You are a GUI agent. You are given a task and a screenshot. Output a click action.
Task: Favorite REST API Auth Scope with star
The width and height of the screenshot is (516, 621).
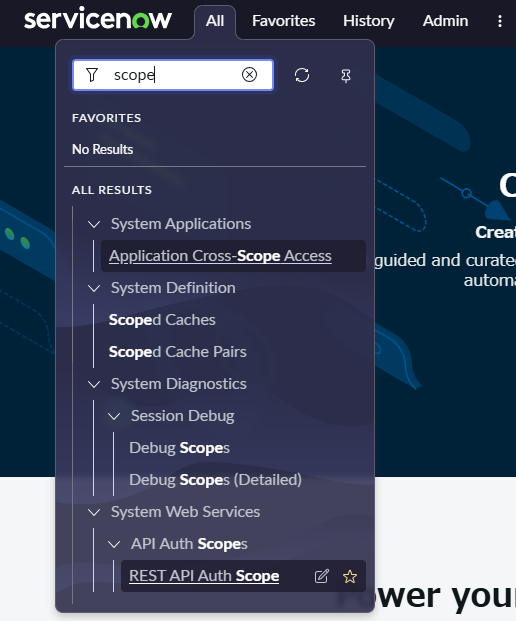click(x=350, y=576)
